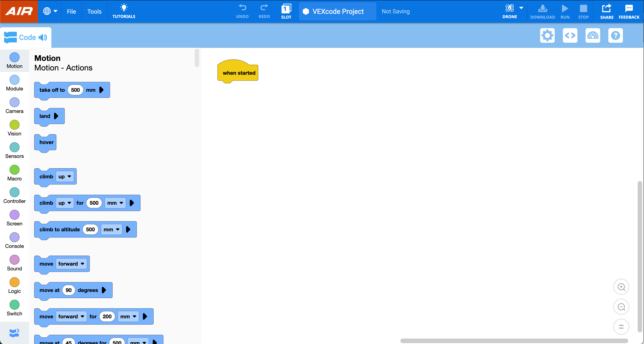
Task: Select the Camera category in the palette
Action: [14, 102]
